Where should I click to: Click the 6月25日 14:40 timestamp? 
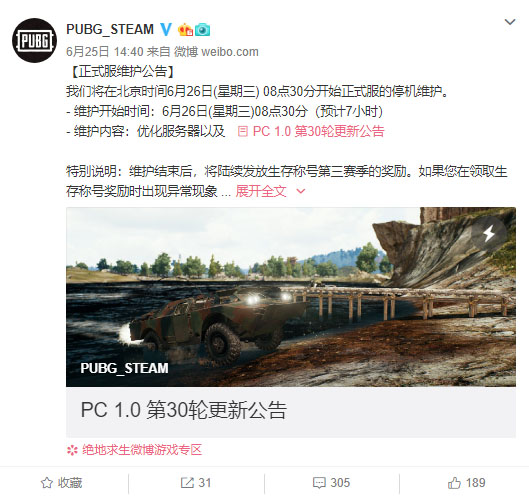pyautogui.click(x=105, y=52)
